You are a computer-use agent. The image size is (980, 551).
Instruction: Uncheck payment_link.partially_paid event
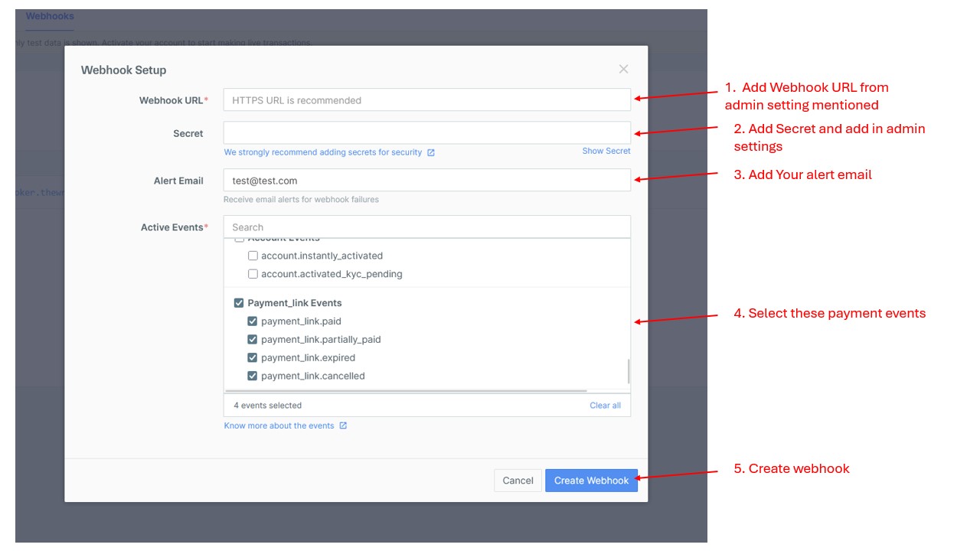tap(253, 340)
